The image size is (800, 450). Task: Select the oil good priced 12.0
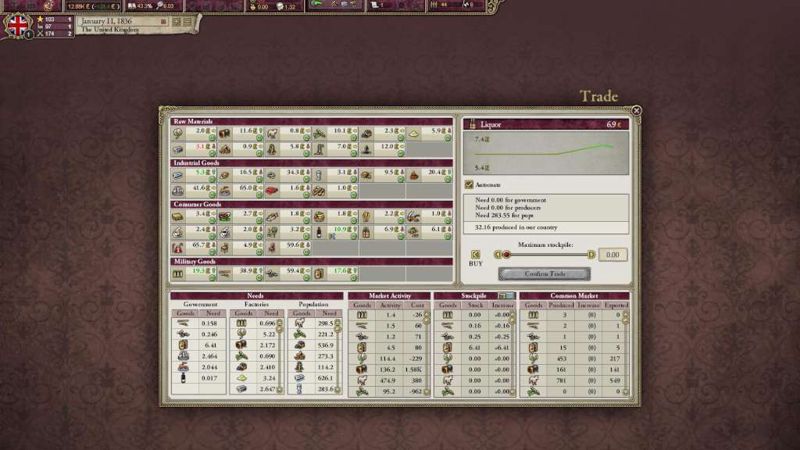(x=382, y=149)
